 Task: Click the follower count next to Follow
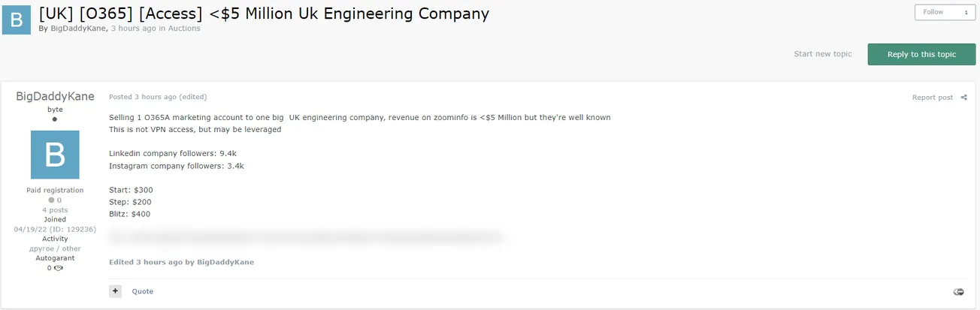(x=966, y=12)
